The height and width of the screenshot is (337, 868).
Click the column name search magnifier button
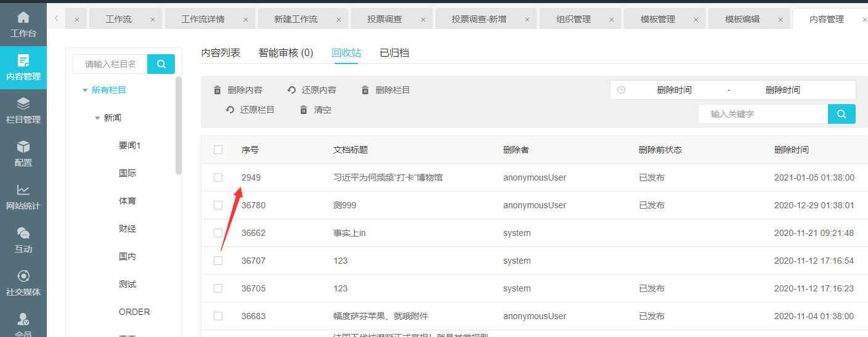click(x=161, y=64)
